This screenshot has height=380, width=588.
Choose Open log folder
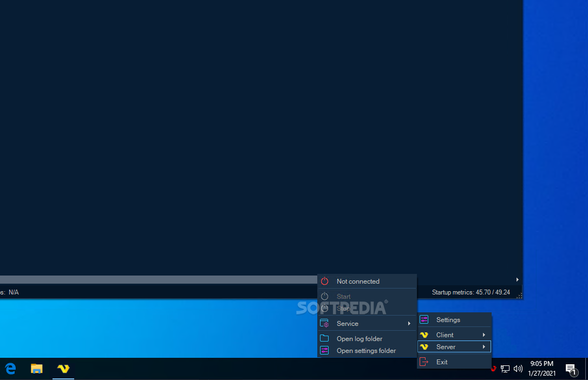(367, 338)
